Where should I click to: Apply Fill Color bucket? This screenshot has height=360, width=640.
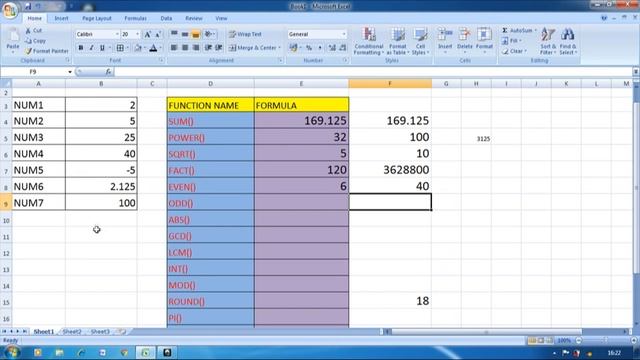[138, 48]
